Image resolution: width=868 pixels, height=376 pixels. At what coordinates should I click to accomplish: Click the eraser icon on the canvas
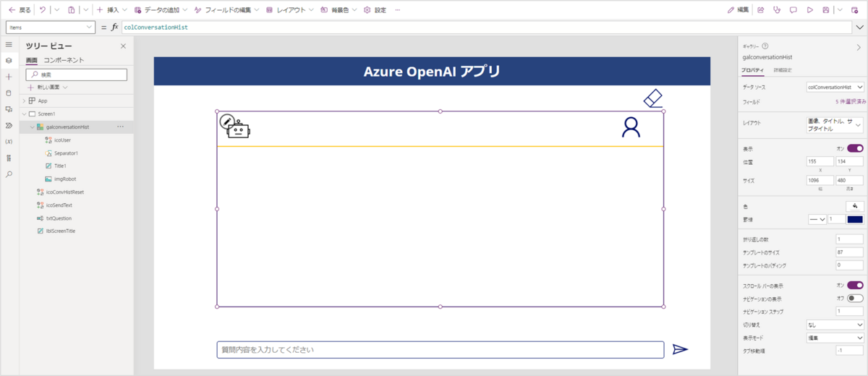point(652,98)
